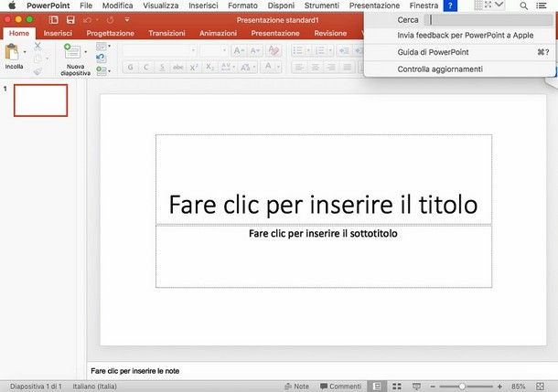Click Italiano (Italia) language in status bar
The height and width of the screenshot is (392, 558).
[94, 387]
